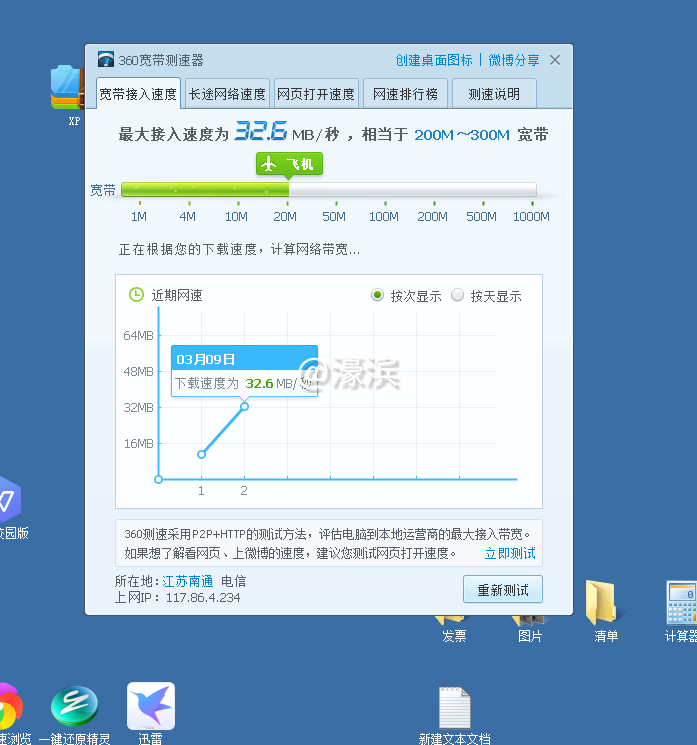This screenshot has height=745, width=697.
Task: Click the 360 speed tester logo icon
Action: click(x=105, y=59)
